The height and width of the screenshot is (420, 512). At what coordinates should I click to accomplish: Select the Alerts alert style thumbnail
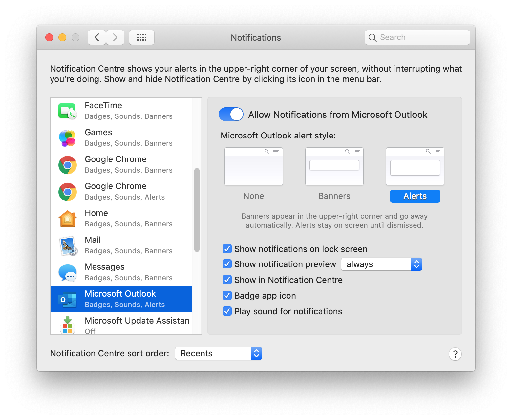tap(415, 166)
